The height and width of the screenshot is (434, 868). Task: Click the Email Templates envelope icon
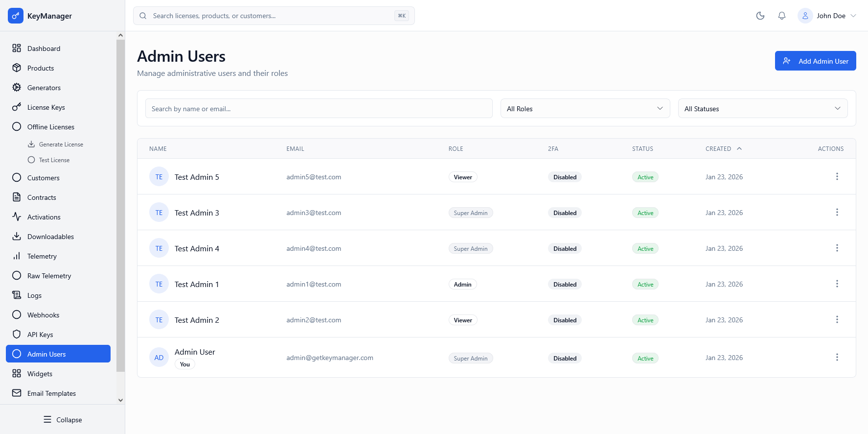(x=17, y=393)
